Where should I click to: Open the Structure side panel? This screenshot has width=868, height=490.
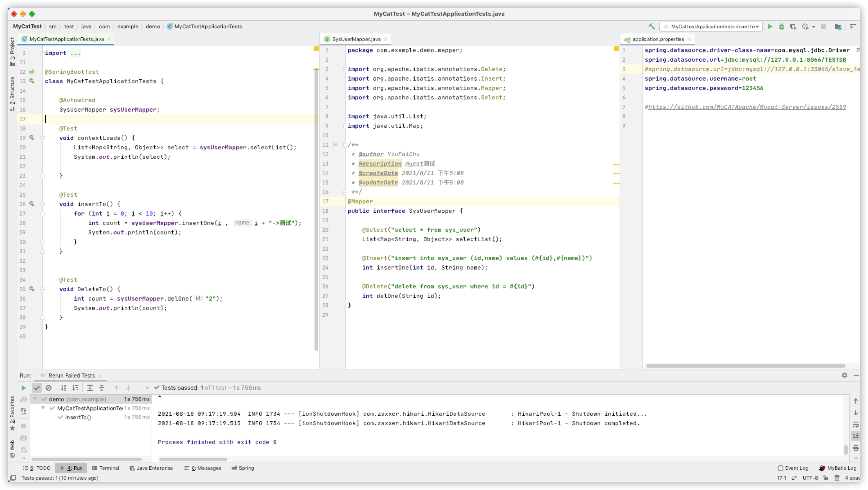12,94
